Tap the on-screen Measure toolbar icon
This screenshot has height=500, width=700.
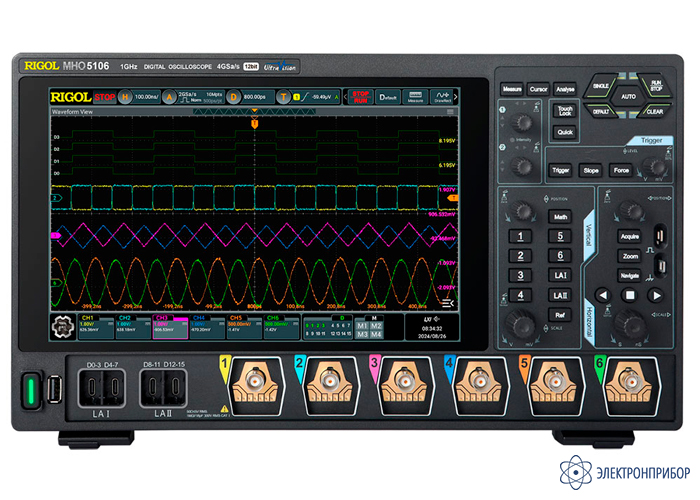415,97
